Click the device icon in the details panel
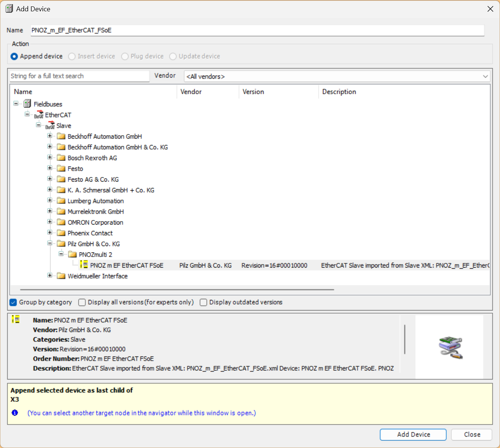Screen dimensions: 500x448 [16, 320]
